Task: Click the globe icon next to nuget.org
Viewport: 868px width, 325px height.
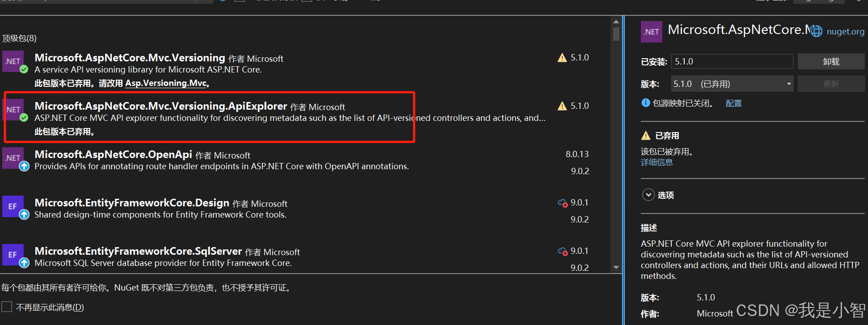Action: (x=817, y=31)
